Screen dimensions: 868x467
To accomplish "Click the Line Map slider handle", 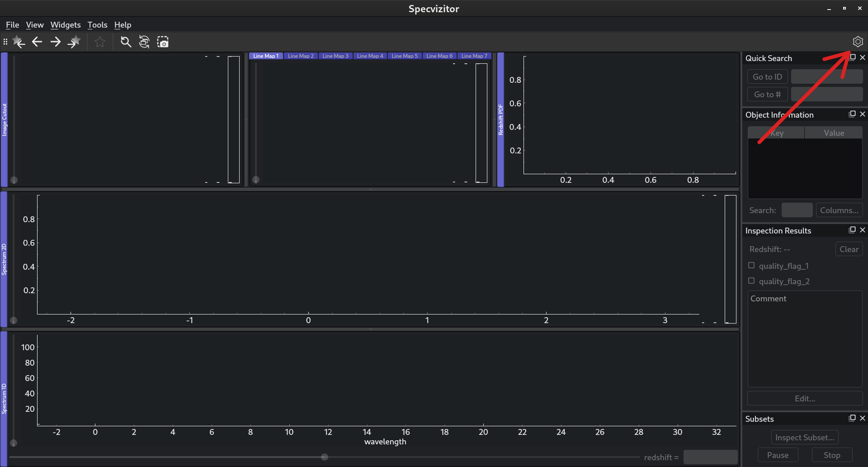I will (x=256, y=180).
